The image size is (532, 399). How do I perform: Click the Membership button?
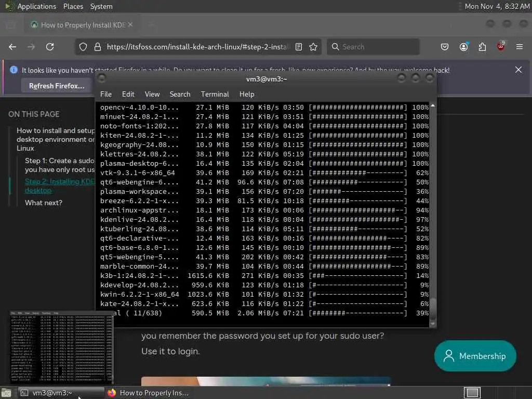475,356
